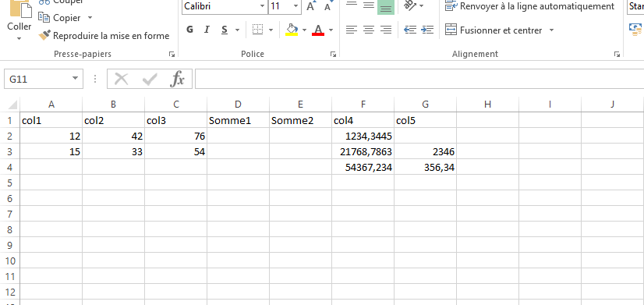Select row 4 header
Screen dimensions: 644x305
[x=9, y=167]
